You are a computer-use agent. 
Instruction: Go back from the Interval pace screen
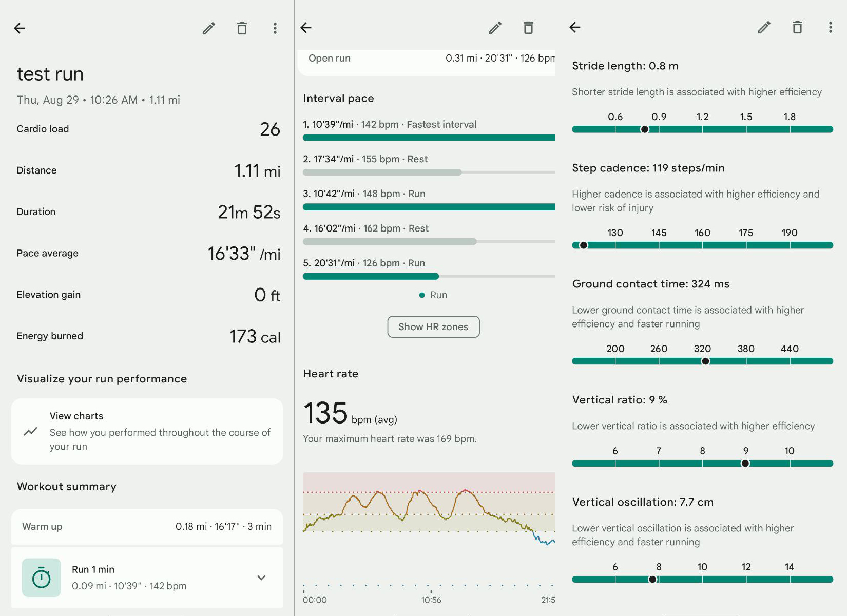click(x=306, y=28)
